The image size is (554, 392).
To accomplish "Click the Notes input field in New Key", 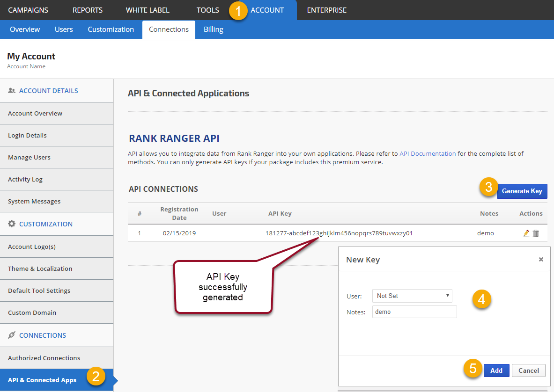I will tap(414, 312).
